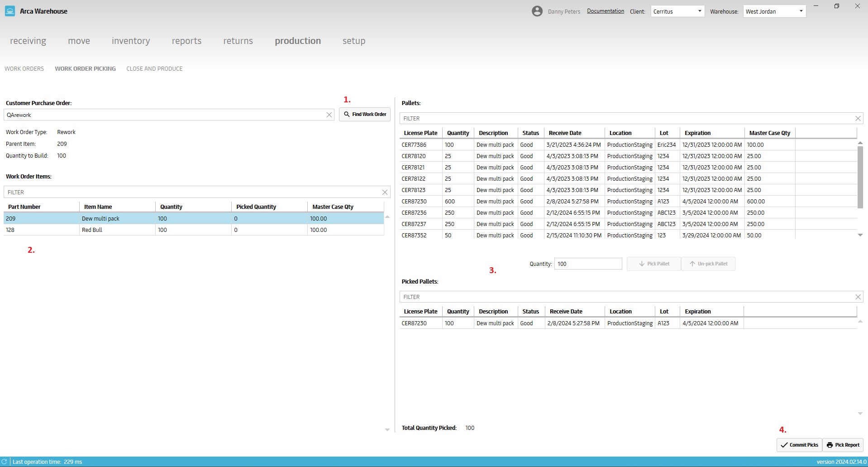Click the user profile avatar icon
868x467 pixels.
tap(537, 11)
